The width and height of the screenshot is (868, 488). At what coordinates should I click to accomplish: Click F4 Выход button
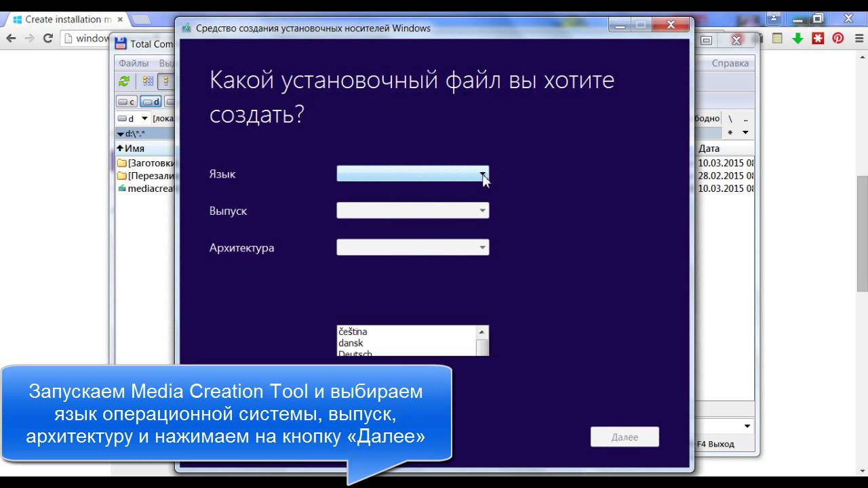pyautogui.click(x=715, y=444)
